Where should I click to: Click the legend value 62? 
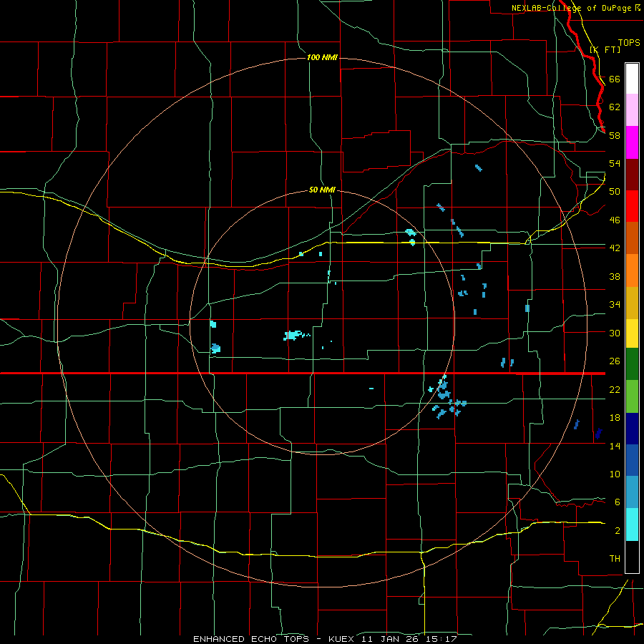point(615,107)
